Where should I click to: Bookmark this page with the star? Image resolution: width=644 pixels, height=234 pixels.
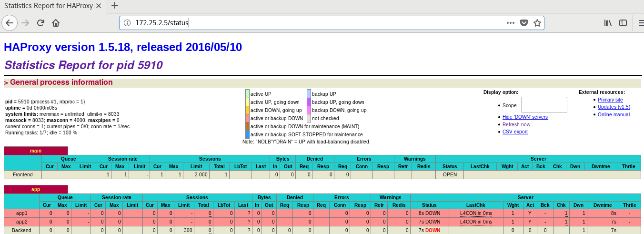click(x=537, y=23)
